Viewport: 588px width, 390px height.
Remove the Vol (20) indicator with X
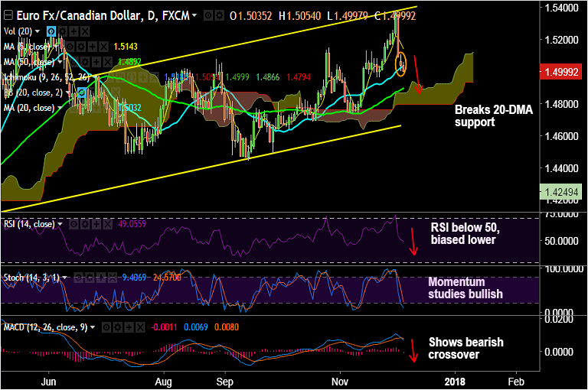[85, 31]
